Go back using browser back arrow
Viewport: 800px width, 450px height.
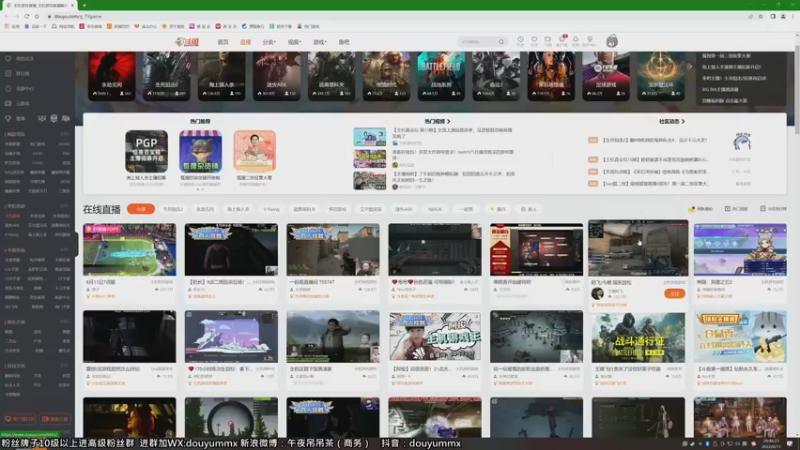(x=7, y=16)
